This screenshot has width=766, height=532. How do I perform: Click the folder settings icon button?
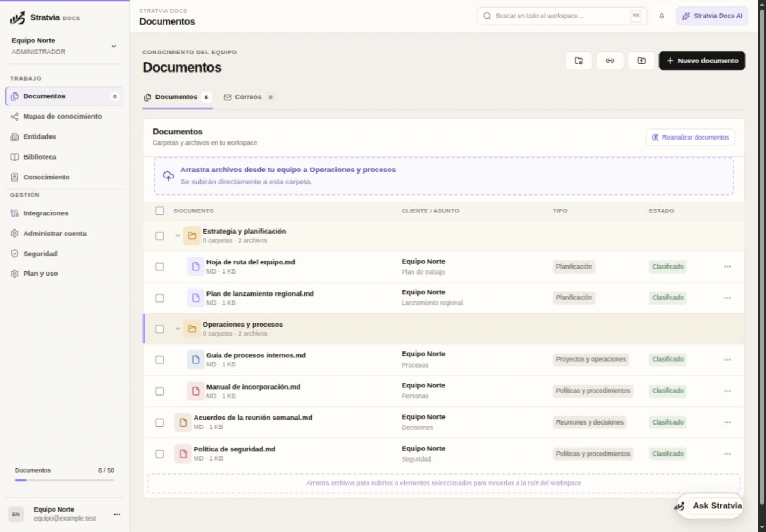tap(578, 61)
